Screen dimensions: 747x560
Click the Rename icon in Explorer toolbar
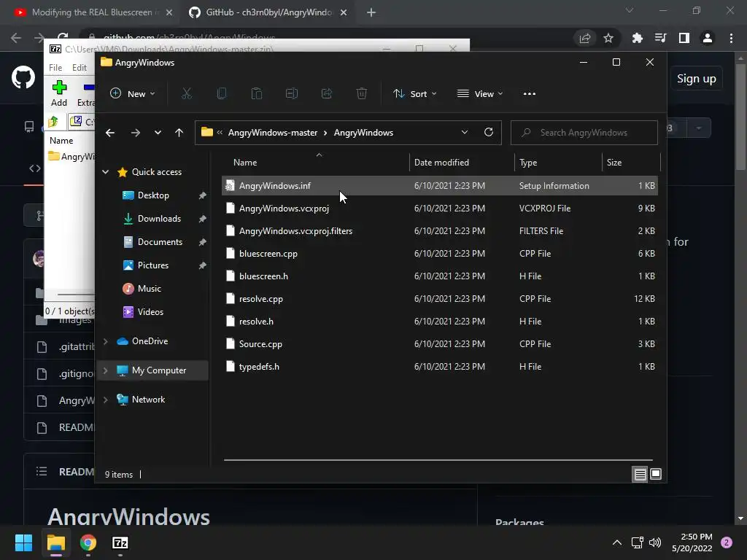tap(292, 94)
